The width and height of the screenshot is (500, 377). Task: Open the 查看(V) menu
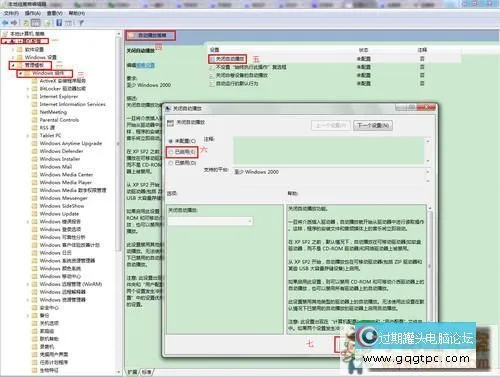tap(54, 13)
